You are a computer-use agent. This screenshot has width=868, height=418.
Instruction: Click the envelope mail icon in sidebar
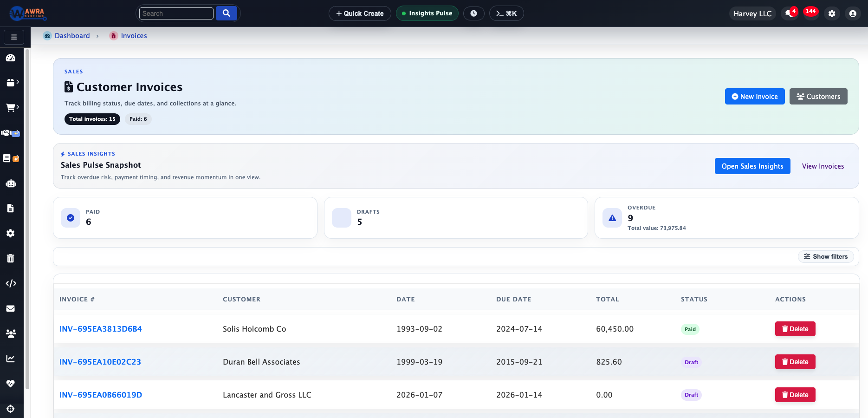click(11, 308)
